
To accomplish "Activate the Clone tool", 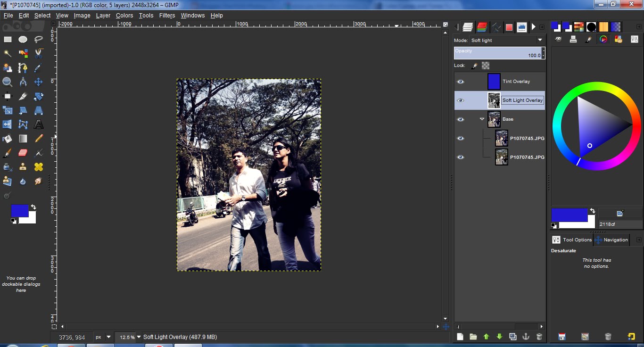I will click(x=23, y=166).
